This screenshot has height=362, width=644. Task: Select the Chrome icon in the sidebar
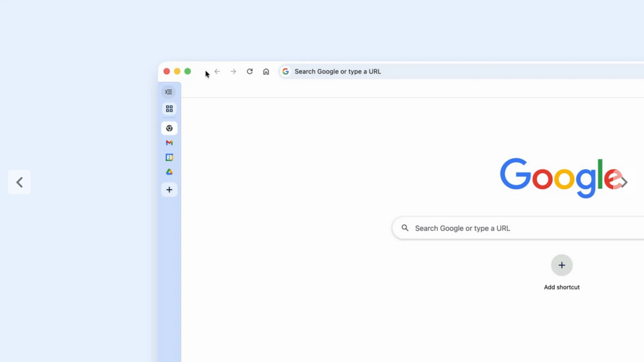(x=169, y=129)
